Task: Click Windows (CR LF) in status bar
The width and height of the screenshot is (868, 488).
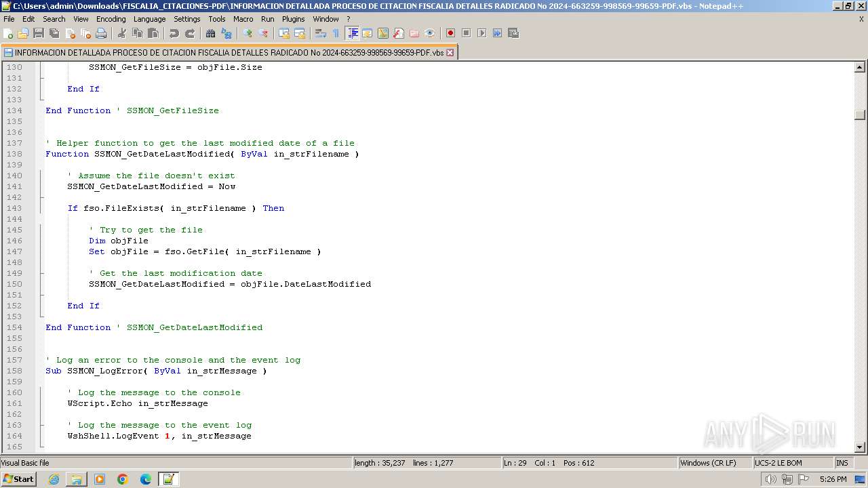Action: pos(715,463)
